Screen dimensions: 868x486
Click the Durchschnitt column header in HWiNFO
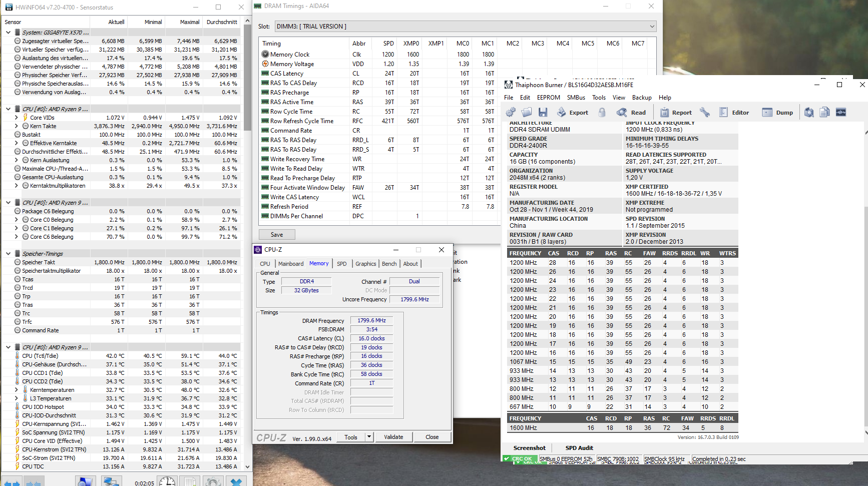coord(222,22)
